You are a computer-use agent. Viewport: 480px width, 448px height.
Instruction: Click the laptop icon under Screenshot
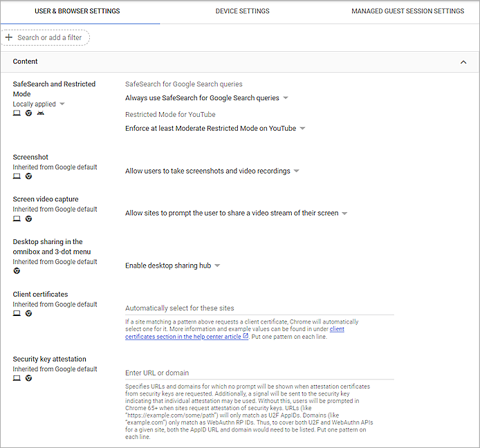[17, 176]
